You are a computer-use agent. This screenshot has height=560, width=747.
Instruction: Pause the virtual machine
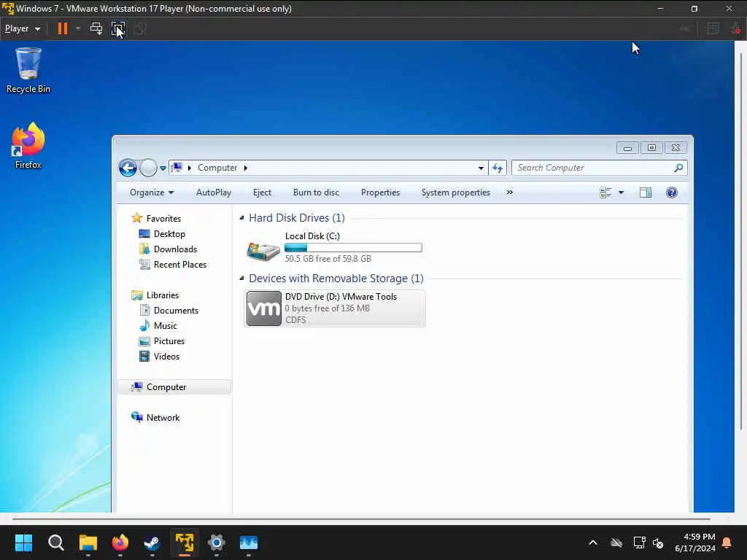coord(63,28)
